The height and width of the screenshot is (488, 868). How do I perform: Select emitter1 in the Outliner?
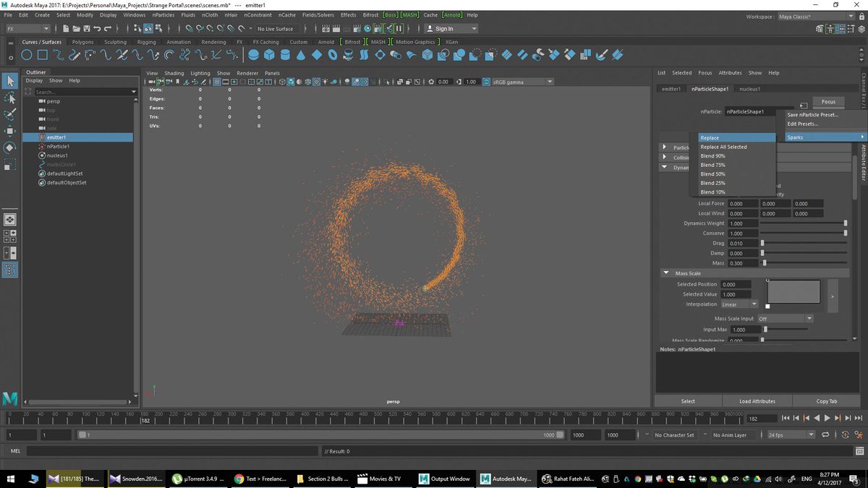point(56,137)
